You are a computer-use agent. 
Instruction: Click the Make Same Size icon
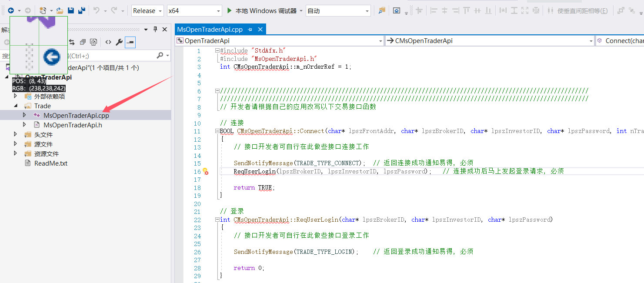click(525, 10)
